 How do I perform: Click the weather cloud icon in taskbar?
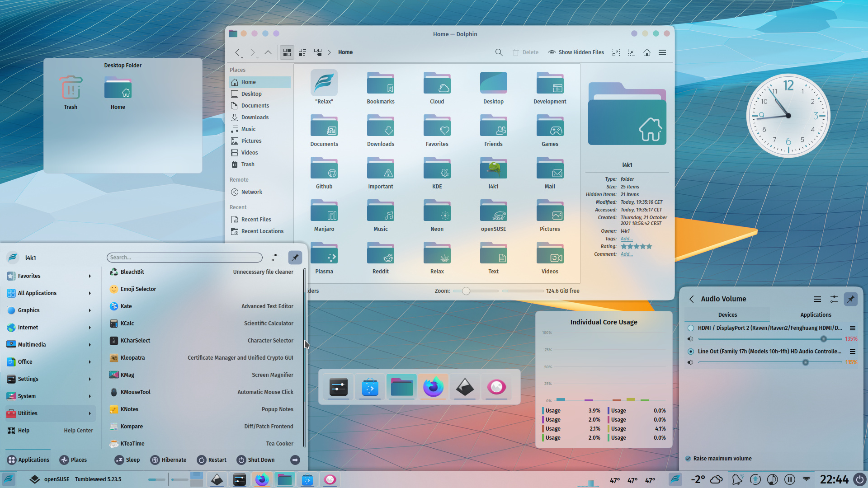coord(717,479)
